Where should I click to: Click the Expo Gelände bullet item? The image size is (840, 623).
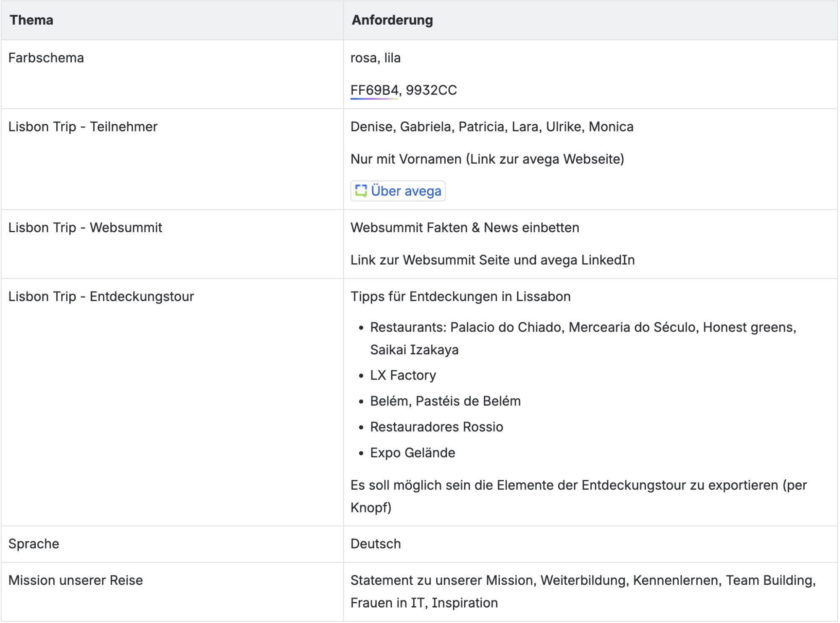pos(412,453)
